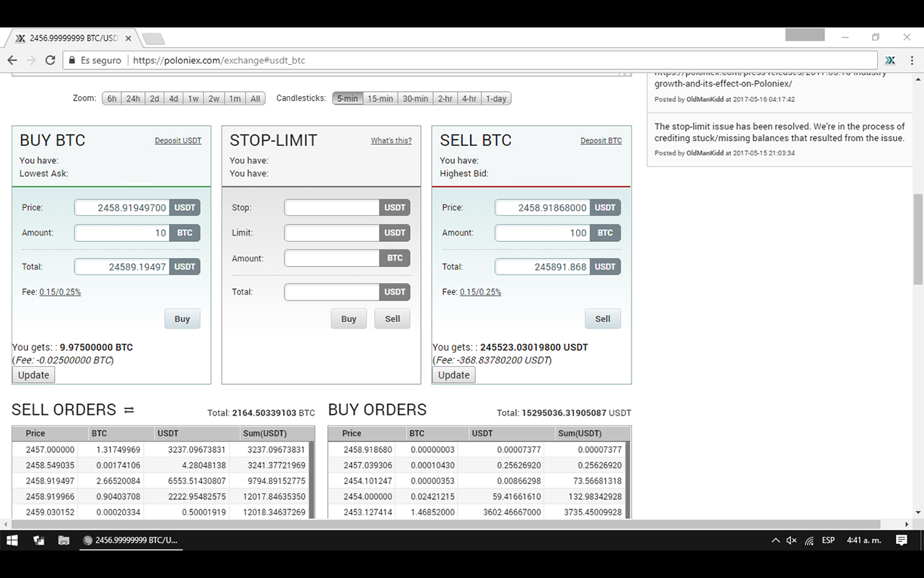924x578 pixels.
Task: Click buy order price 2458.918680
Action: point(368,449)
